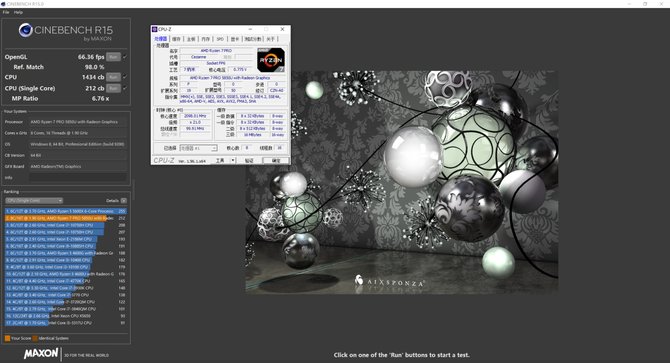Viewport: 670px width, 363px height.
Task: Click the Cinebench R15 sphere logo
Action: coord(26,30)
